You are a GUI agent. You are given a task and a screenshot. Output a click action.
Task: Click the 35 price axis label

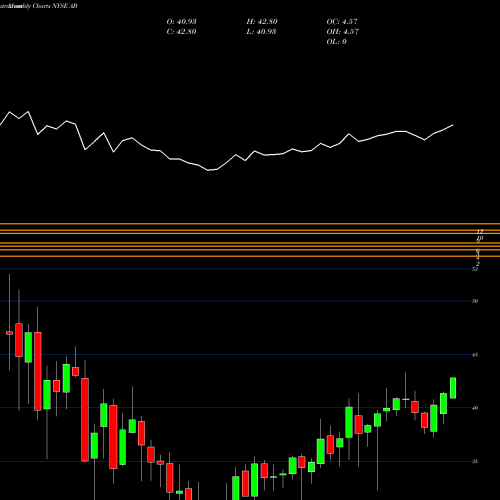click(x=475, y=461)
